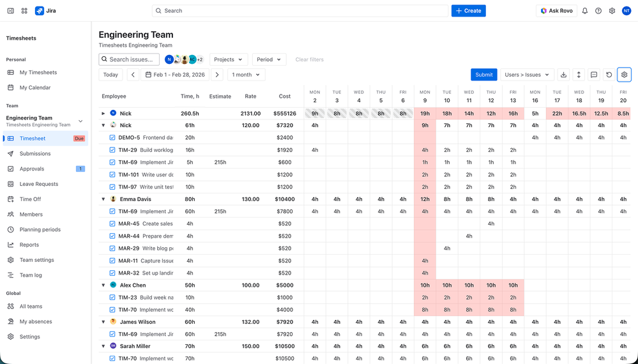
Task: Select the N user avatar filter
Action: 169,59
